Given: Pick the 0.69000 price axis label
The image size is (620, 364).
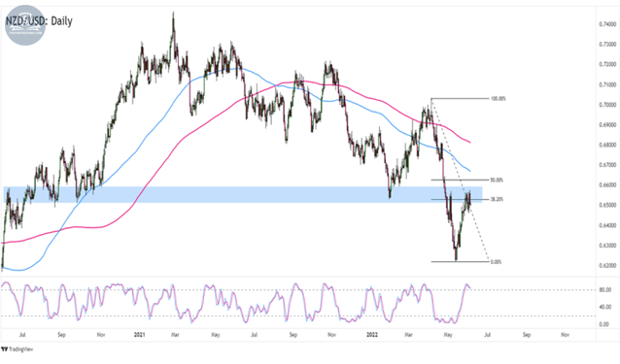Looking at the screenshot, I should click(607, 125).
